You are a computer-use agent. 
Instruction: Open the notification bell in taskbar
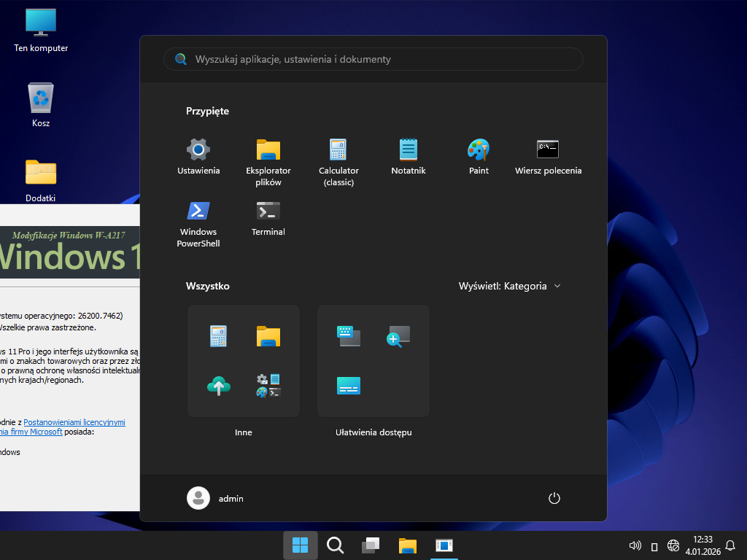730,545
